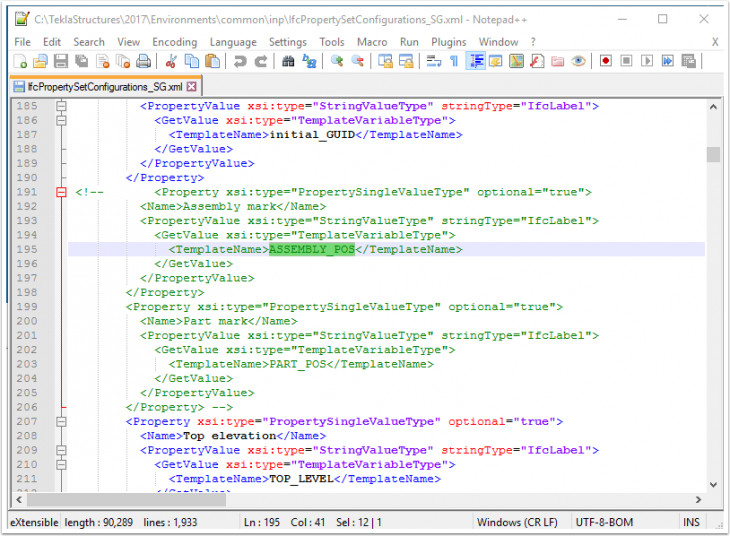Click the Cut scissors icon

coord(171,61)
